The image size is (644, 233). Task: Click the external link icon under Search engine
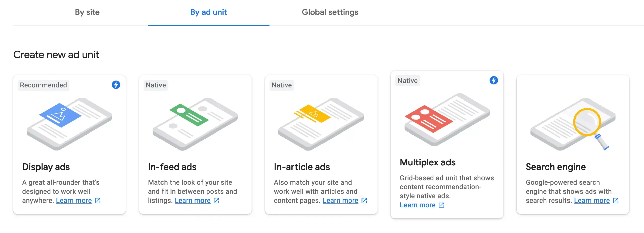[616, 201]
